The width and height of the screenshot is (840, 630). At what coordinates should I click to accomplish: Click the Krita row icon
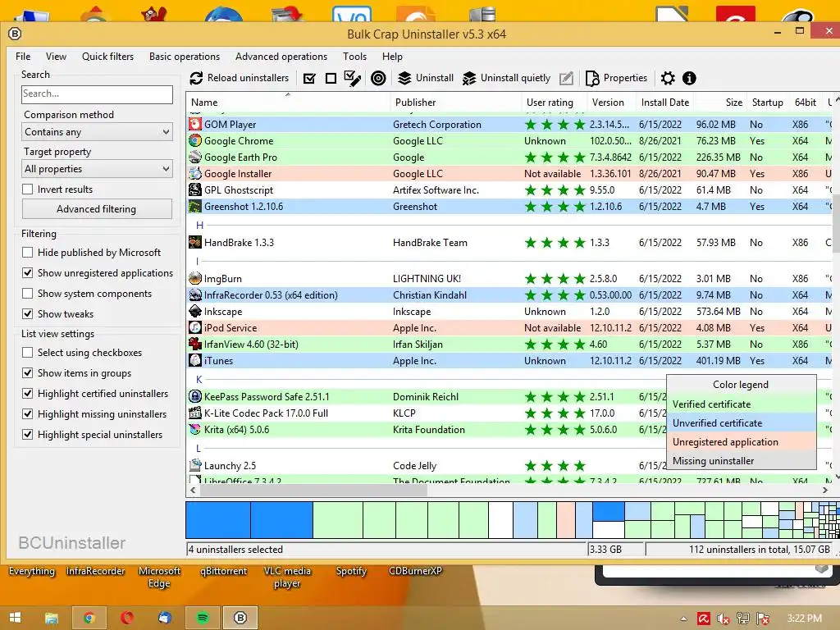click(195, 430)
